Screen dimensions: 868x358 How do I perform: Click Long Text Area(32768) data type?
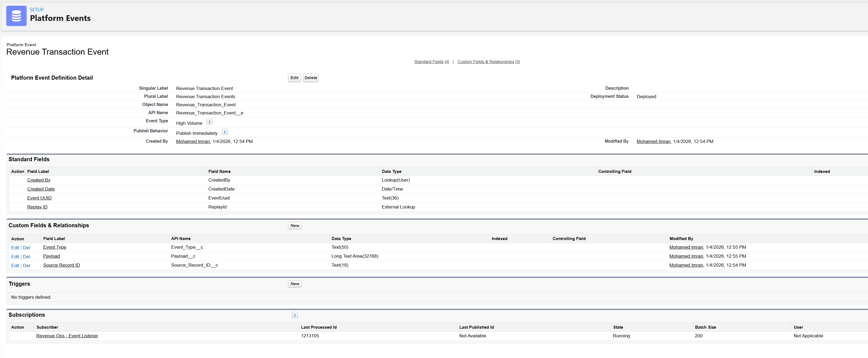tap(355, 257)
